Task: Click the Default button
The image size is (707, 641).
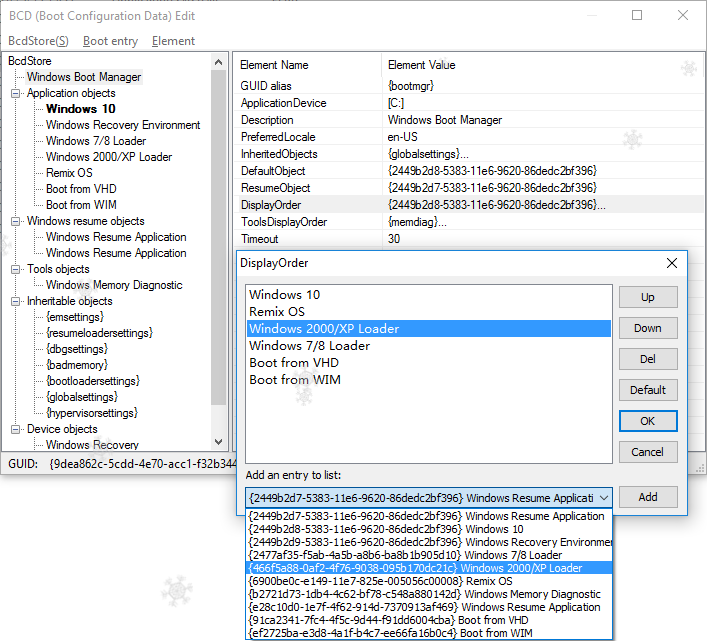Action: (x=648, y=390)
